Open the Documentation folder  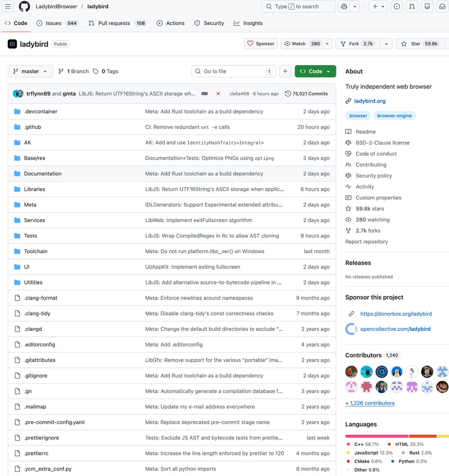tap(43, 174)
